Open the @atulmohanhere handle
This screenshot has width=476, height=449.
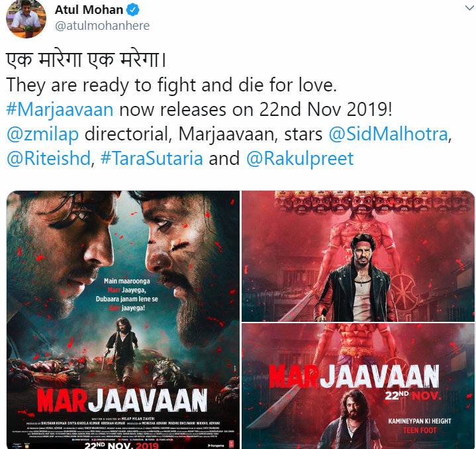(102, 26)
